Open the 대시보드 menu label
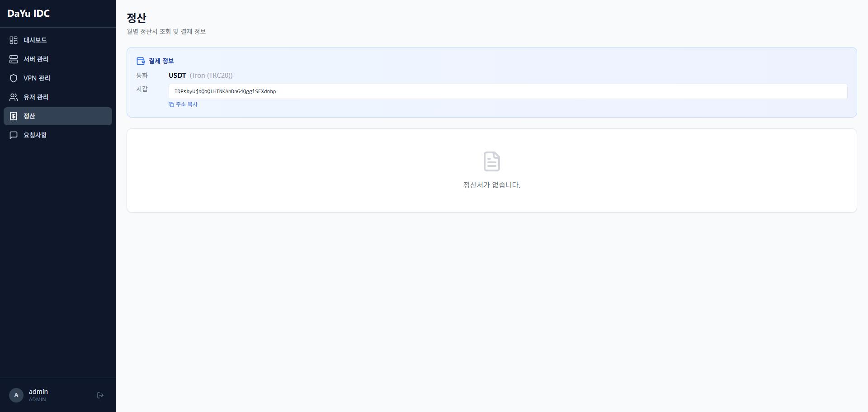 35,40
